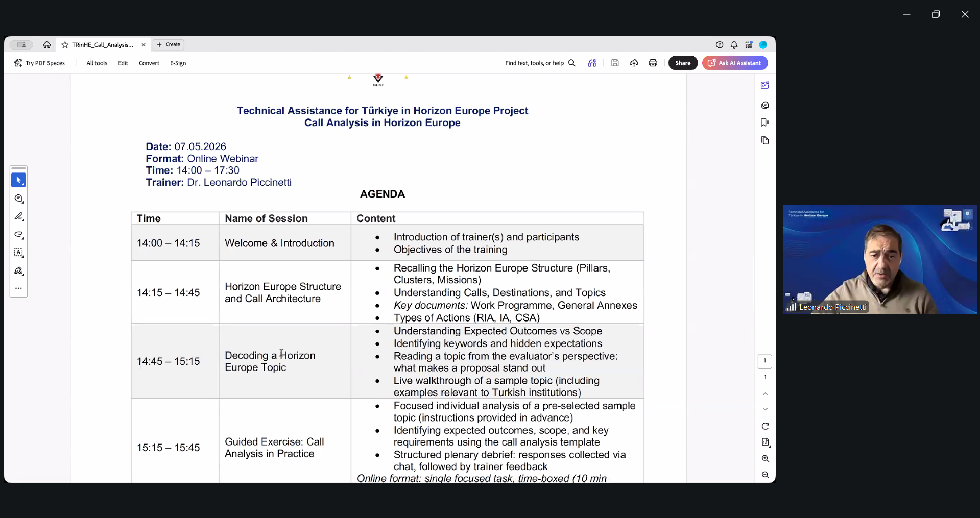The width and height of the screenshot is (980, 518).
Task: Click the Find text, tools, or help search
Action: pos(540,63)
